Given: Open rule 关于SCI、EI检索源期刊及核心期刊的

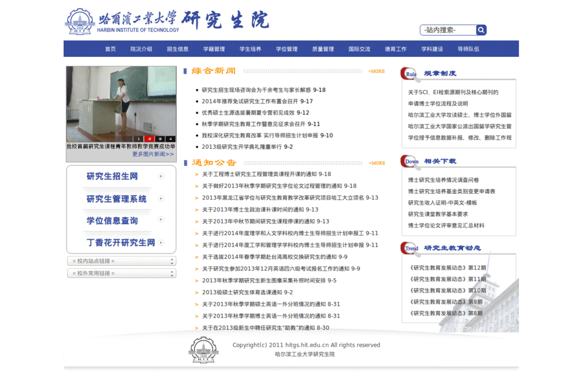Looking at the screenshot, I should click(453, 93).
